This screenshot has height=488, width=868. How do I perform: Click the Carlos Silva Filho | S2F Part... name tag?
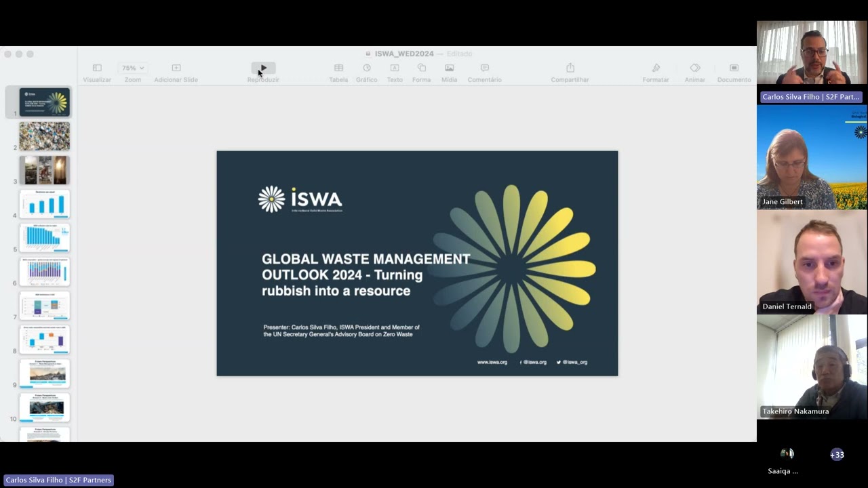[811, 97]
